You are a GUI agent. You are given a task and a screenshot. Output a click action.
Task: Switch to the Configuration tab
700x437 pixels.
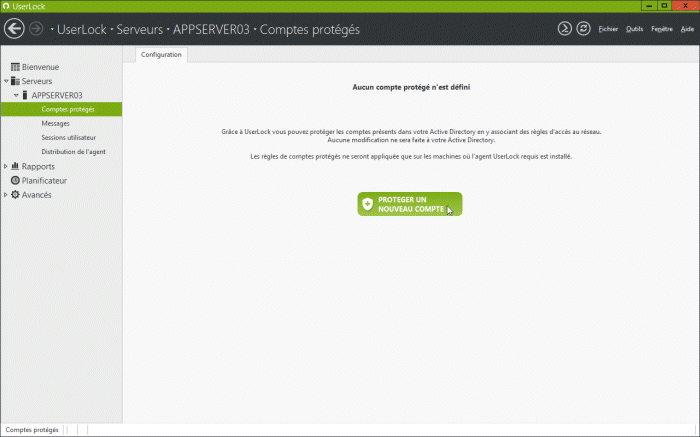pyautogui.click(x=161, y=54)
